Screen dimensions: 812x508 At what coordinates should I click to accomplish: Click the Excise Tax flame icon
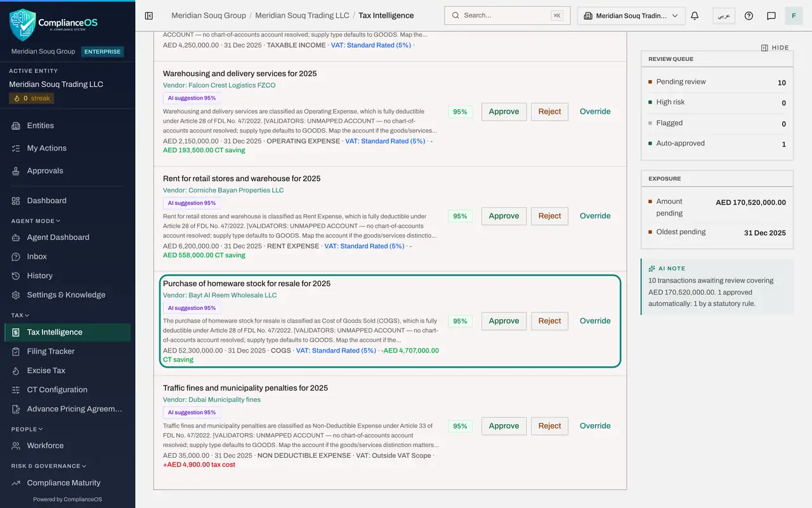click(16, 370)
